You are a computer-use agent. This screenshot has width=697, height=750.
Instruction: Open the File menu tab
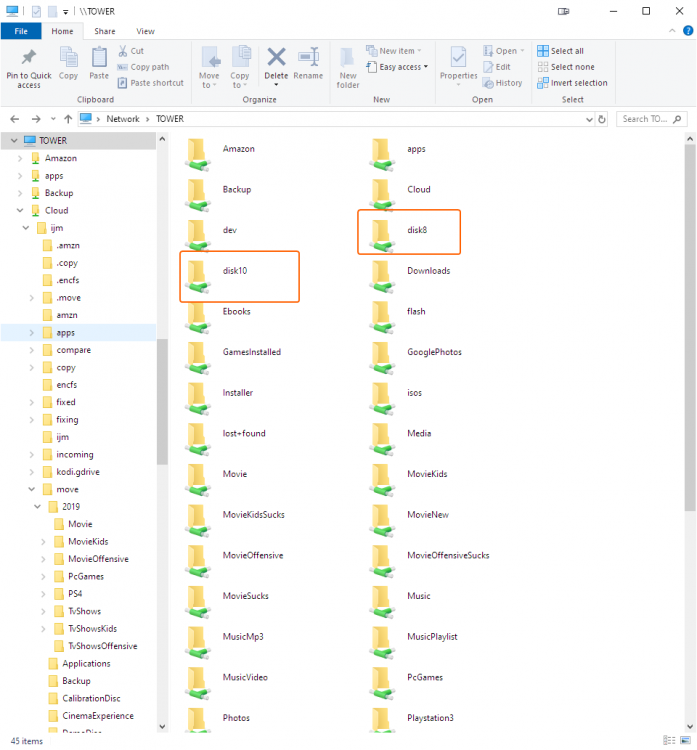[x=21, y=31]
